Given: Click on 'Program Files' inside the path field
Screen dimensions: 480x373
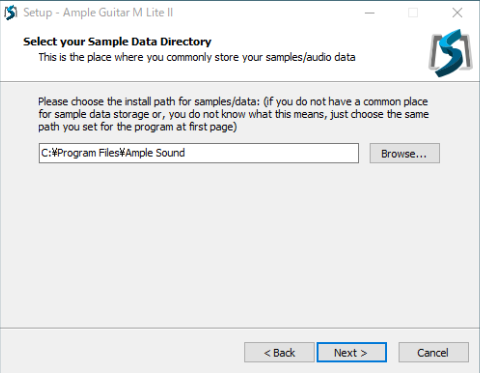Looking at the screenshot, I should tap(88, 153).
